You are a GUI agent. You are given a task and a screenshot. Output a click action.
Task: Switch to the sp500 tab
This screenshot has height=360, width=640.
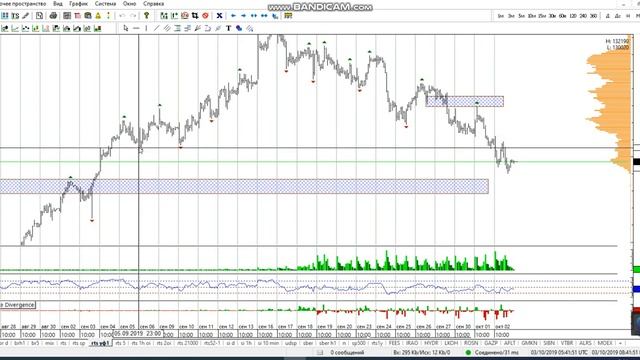click(x=359, y=343)
